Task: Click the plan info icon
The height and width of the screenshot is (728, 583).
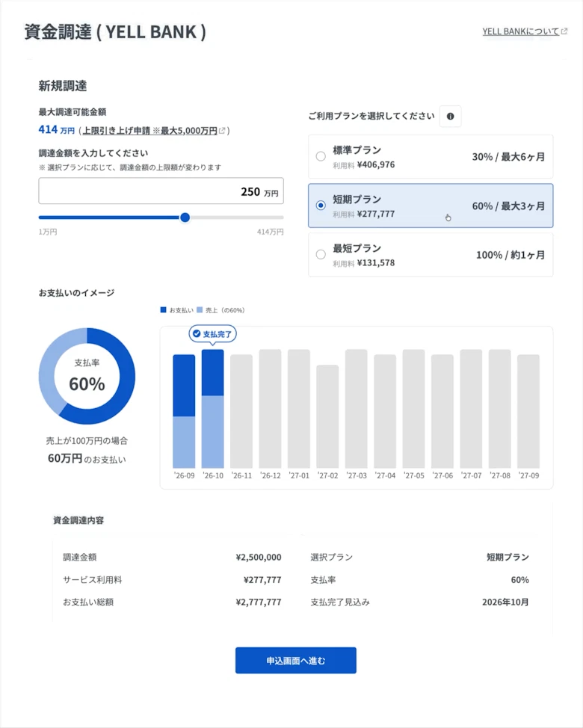Action: coord(450,116)
